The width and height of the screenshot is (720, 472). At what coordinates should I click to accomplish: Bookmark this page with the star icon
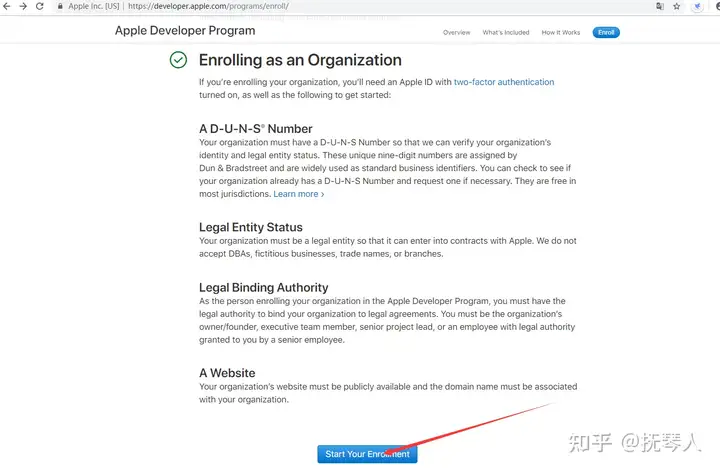677,6
